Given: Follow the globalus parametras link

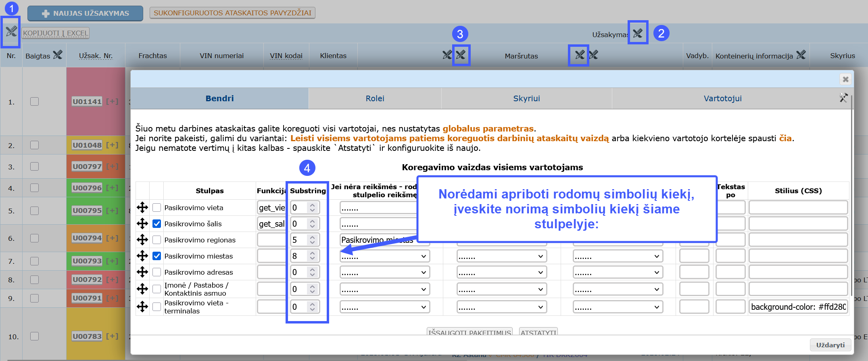Looking at the screenshot, I should tap(488, 129).
